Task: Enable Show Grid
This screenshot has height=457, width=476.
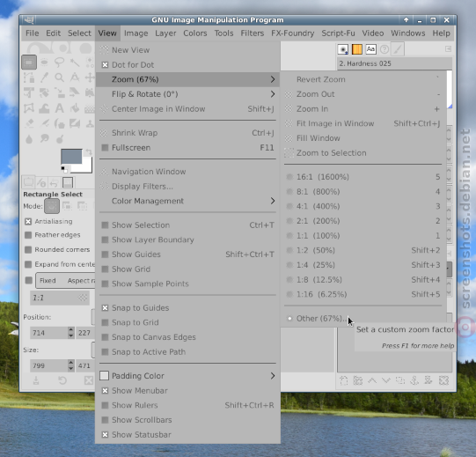Action: [x=187, y=269]
